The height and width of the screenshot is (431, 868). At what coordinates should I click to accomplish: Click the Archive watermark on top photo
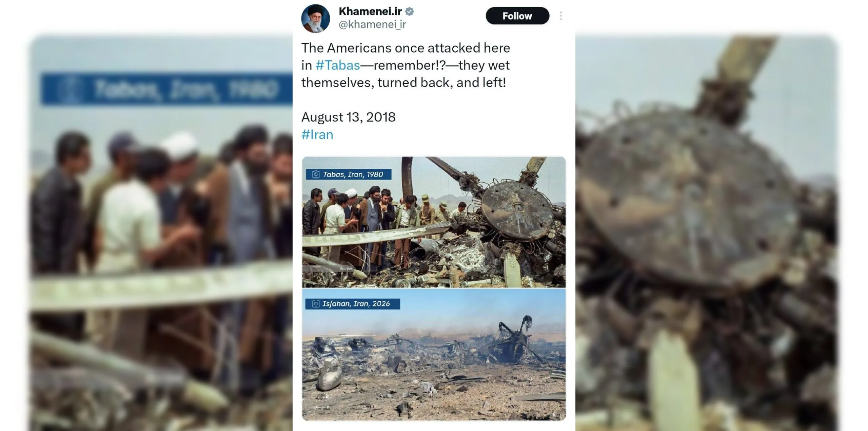(346, 268)
